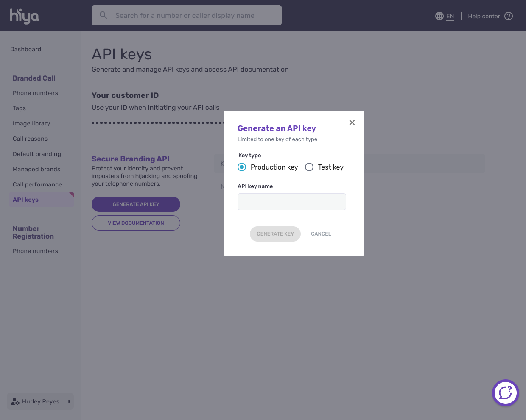Viewport: 526px width, 420px height.
Task: Click the search magnifier icon
Action: tap(103, 15)
